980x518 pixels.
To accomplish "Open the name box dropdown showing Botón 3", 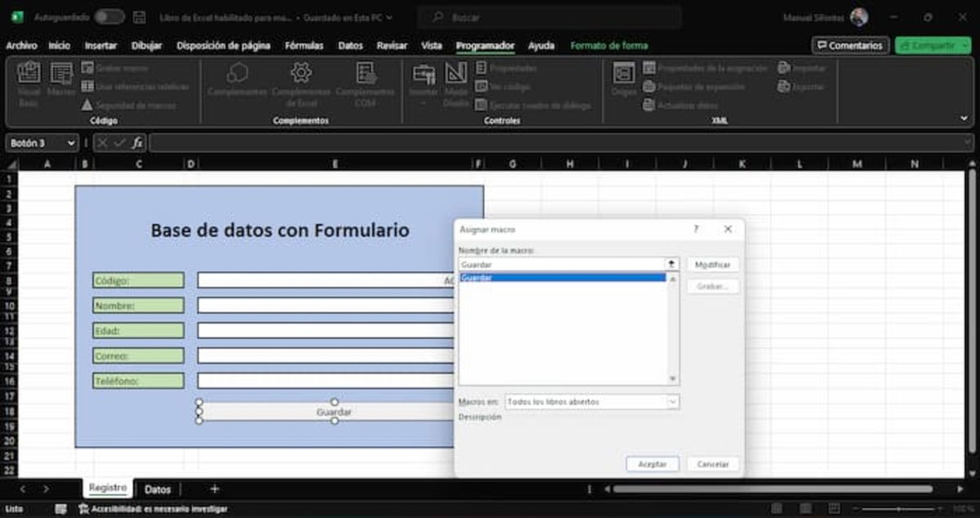I will click(69, 143).
